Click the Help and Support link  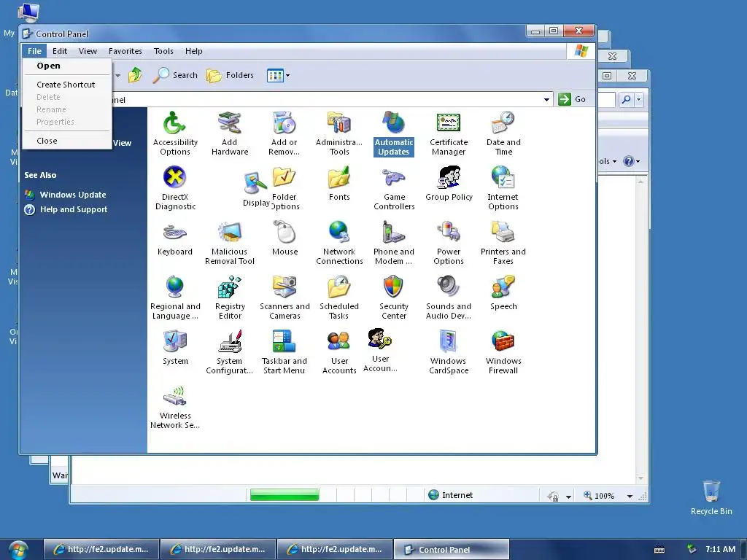click(74, 209)
